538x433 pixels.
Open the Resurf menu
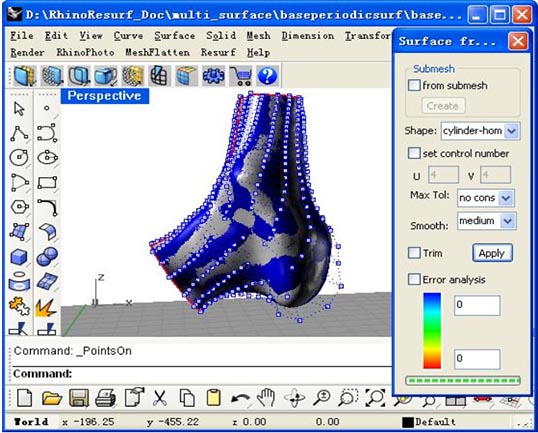tap(218, 52)
